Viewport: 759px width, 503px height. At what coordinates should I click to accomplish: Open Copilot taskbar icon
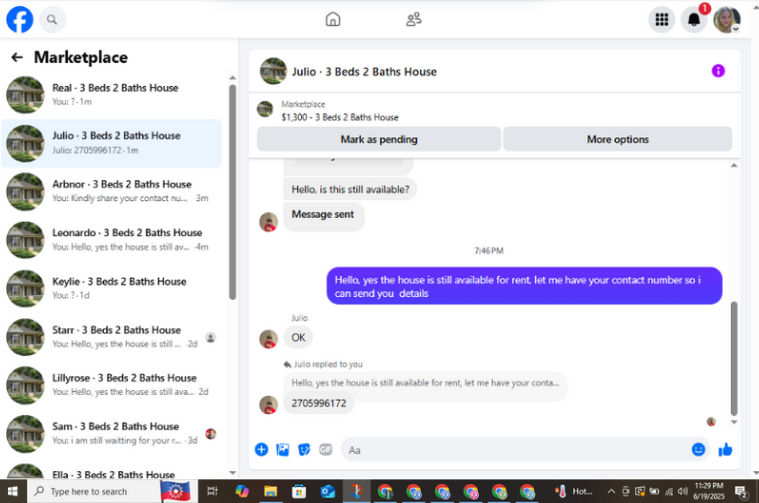pos(242,491)
